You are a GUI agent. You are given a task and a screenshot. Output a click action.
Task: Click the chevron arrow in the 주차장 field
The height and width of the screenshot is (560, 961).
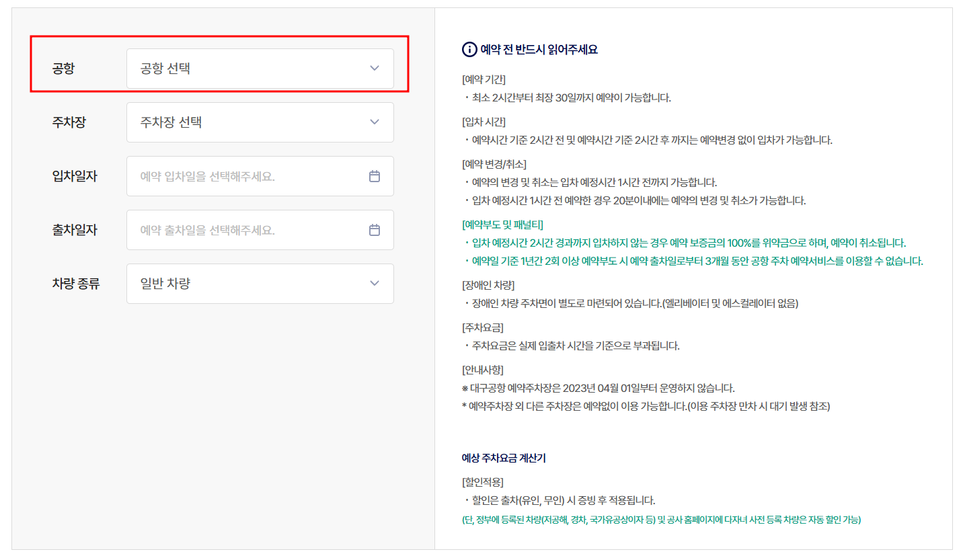[375, 122]
